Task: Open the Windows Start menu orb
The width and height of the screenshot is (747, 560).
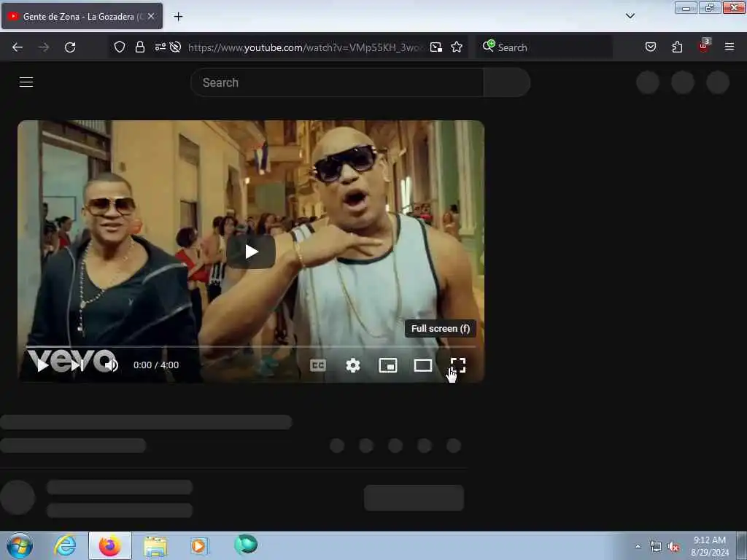Action: 20,545
